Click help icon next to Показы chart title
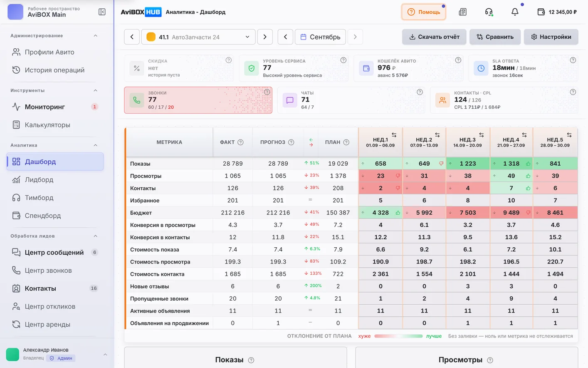Viewport: 588px width, 368px height. (x=251, y=360)
